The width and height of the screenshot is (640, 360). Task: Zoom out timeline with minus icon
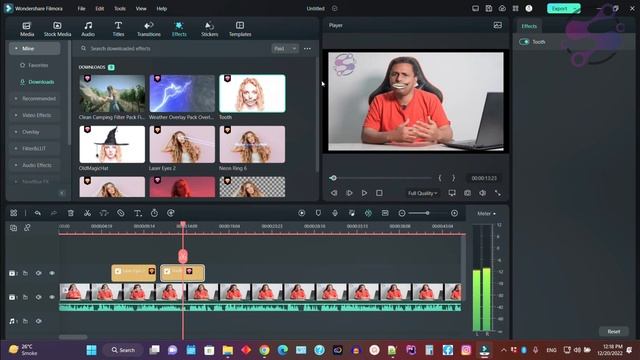pos(402,213)
